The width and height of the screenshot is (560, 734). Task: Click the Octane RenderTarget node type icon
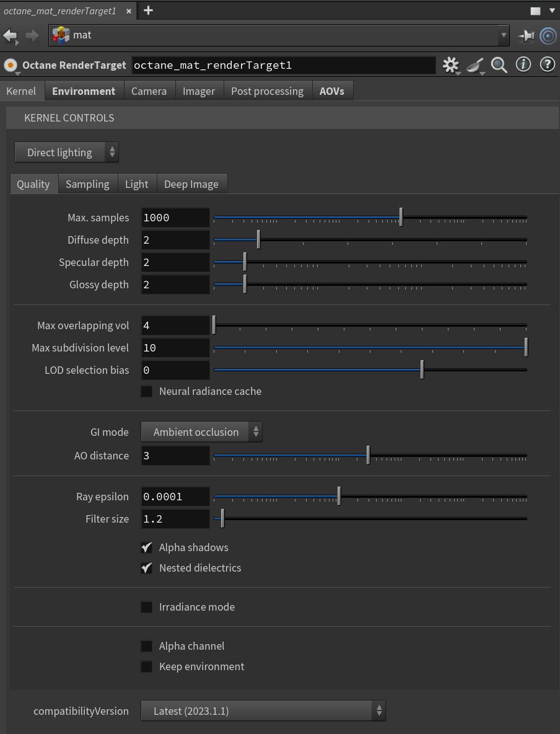[11, 65]
